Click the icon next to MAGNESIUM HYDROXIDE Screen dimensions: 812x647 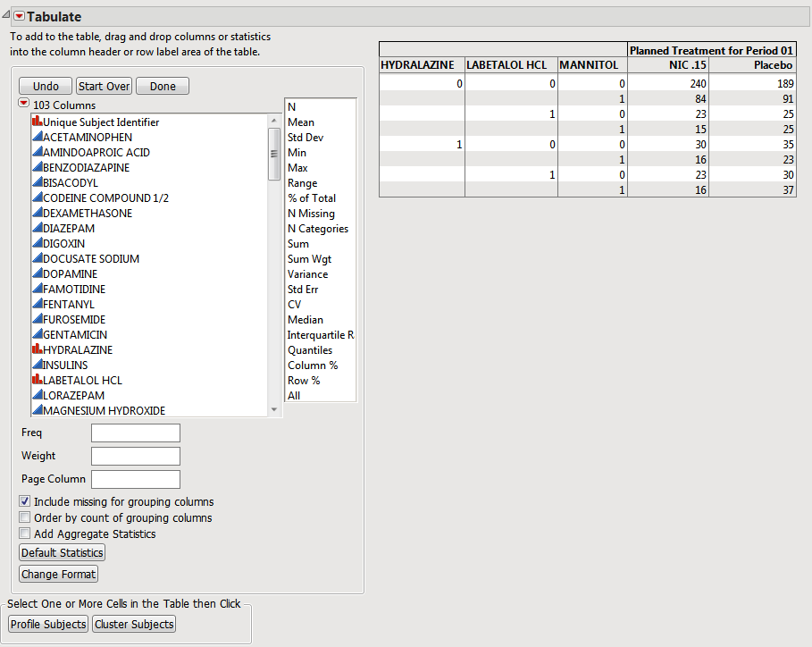(37, 410)
